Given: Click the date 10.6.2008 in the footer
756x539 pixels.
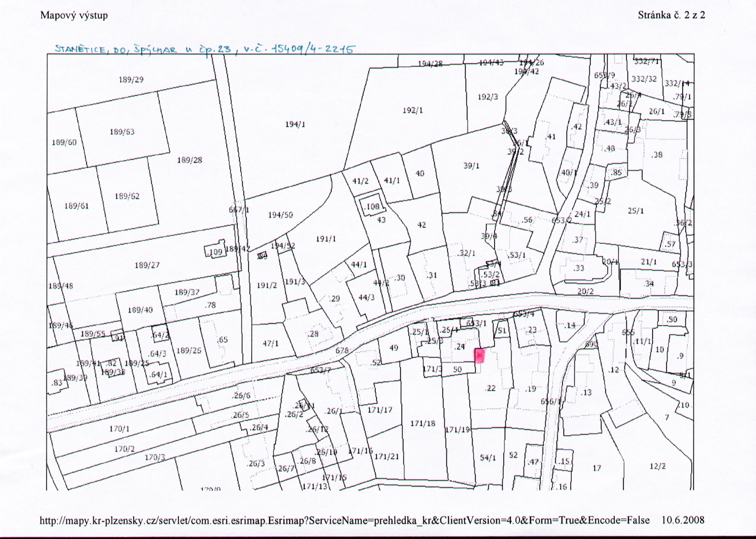Looking at the screenshot, I should click(x=683, y=520).
